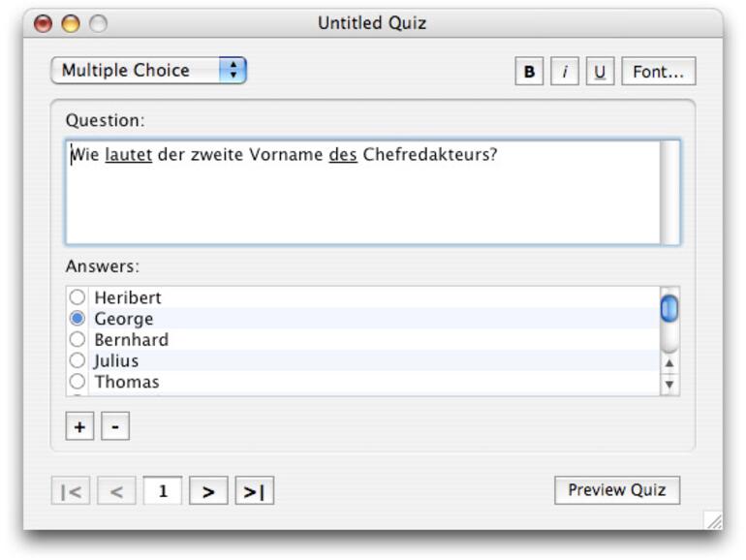The height and width of the screenshot is (560, 746).
Task: Jump to the first question arrow
Action: coord(71,491)
